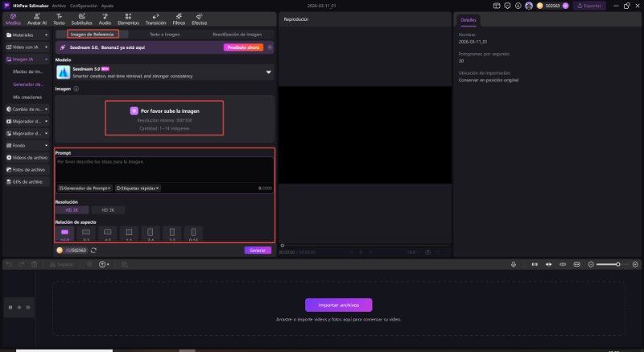Click the Generar button

pyautogui.click(x=258, y=251)
